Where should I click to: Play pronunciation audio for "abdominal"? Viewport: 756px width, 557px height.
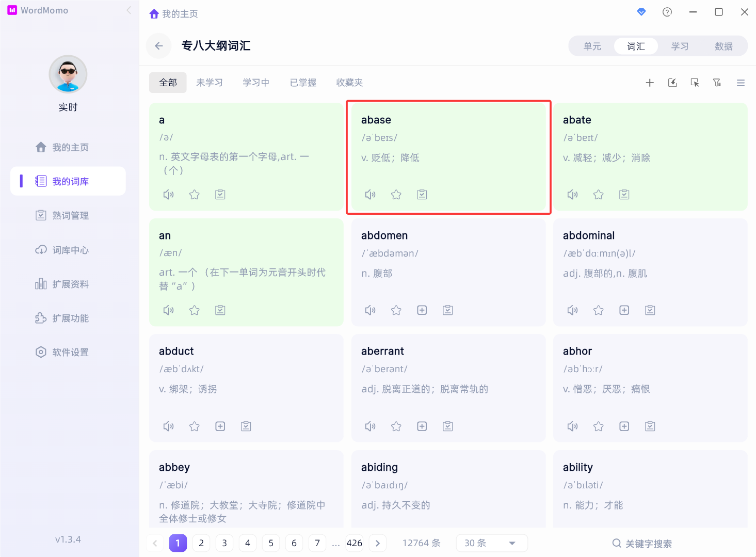click(x=572, y=310)
